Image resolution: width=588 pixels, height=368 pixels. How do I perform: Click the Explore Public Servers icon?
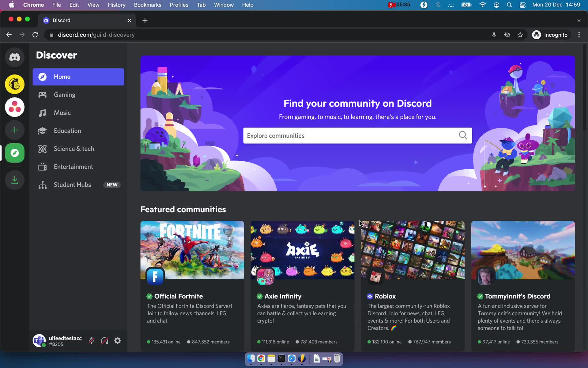15,153
